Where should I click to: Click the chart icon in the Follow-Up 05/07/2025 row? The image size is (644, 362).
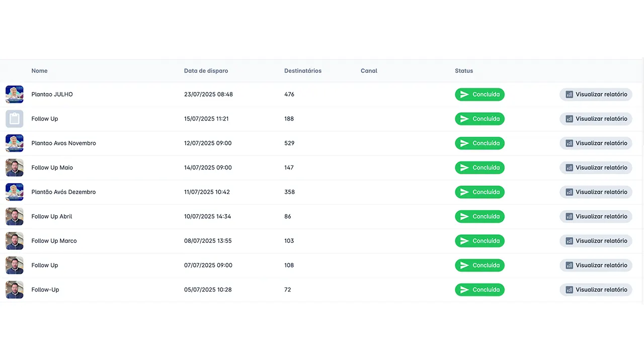click(x=569, y=290)
